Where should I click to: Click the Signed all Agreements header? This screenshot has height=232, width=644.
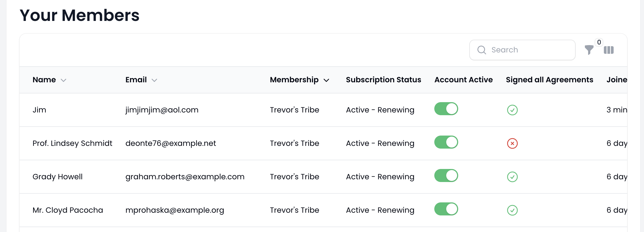[x=549, y=80]
